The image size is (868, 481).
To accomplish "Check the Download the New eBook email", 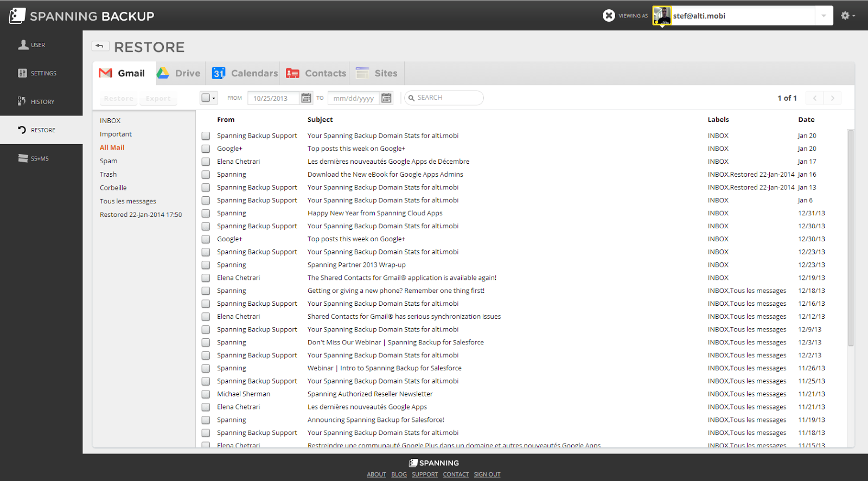I will point(206,175).
